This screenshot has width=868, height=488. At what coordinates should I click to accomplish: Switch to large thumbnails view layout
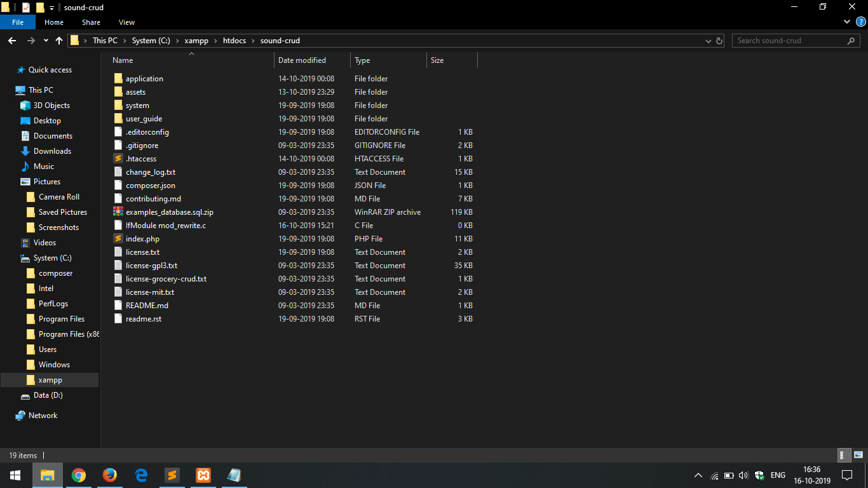click(858, 455)
